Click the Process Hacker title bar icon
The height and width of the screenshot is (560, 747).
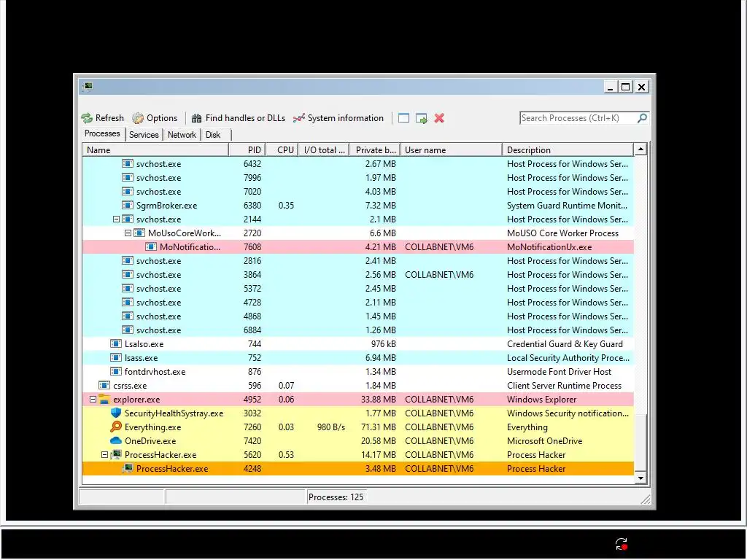[x=88, y=87]
